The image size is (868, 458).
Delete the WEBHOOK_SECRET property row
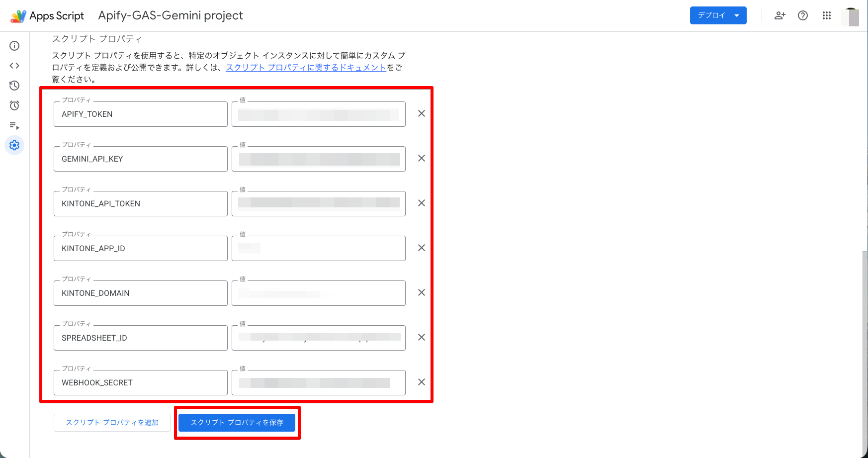(421, 382)
